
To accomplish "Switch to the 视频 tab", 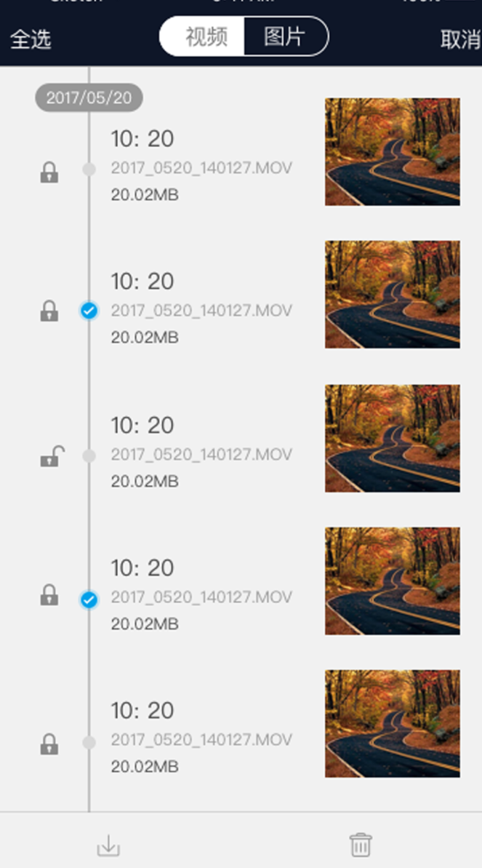I will click(x=205, y=37).
